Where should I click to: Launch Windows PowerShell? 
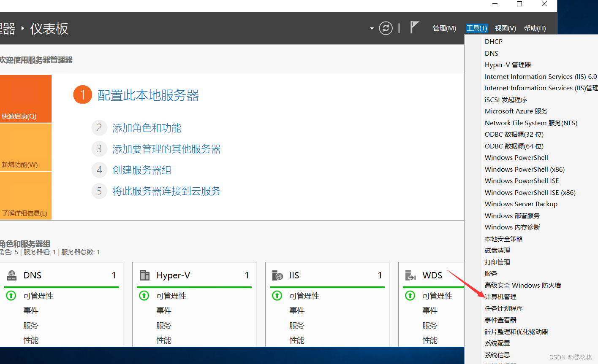tap(516, 158)
